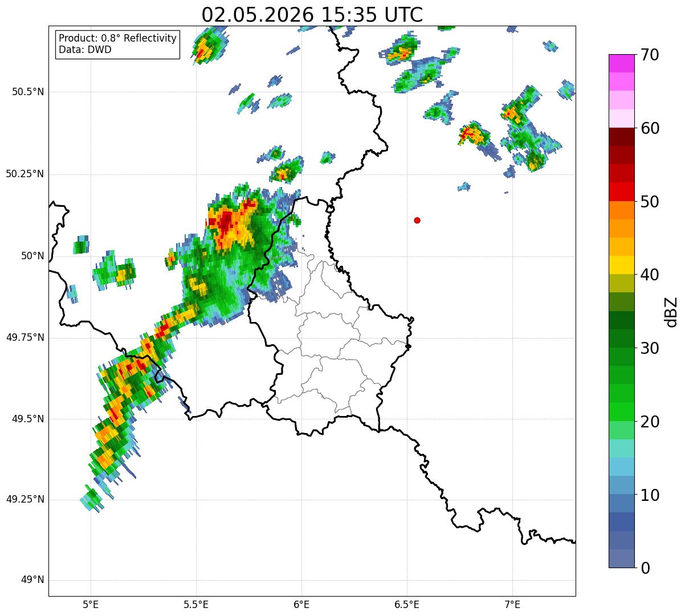
Task: Click the 6.5°E longitude tick label
Action: coord(407,604)
